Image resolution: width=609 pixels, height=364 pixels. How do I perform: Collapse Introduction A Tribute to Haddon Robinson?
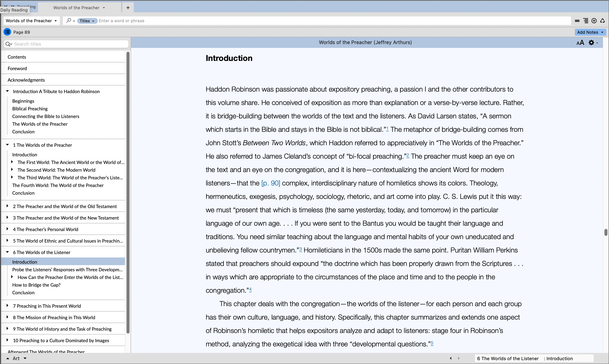coord(7,91)
